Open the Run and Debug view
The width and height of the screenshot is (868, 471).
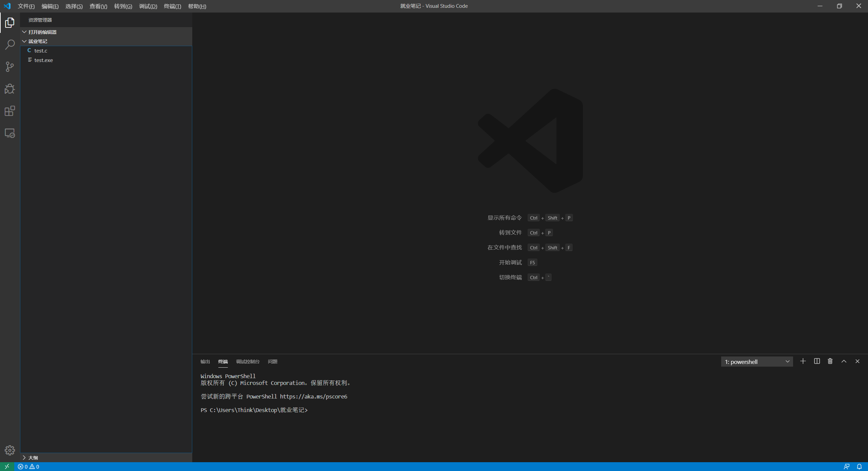(x=10, y=89)
